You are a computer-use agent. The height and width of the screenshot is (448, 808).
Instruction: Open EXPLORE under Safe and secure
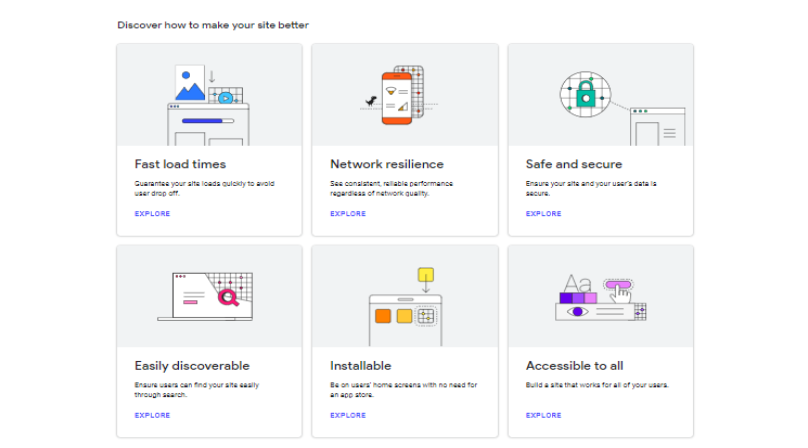tap(543, 213)
